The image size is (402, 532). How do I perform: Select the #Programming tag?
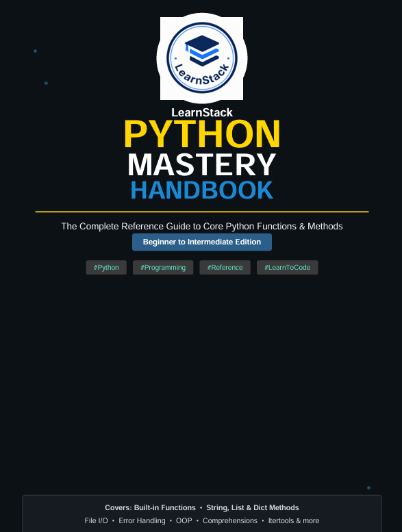[x=163, y=267]
